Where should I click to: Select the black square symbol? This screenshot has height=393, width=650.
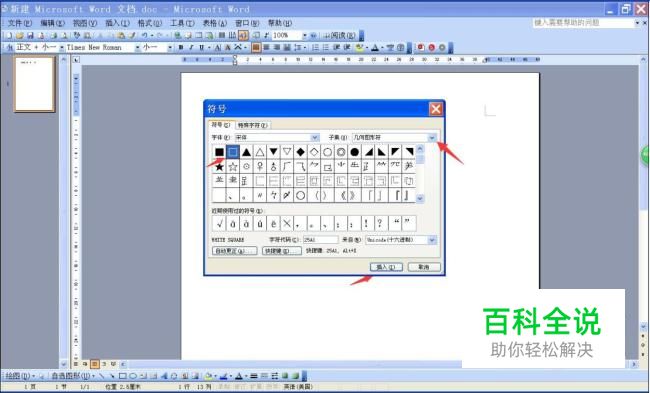219,152
